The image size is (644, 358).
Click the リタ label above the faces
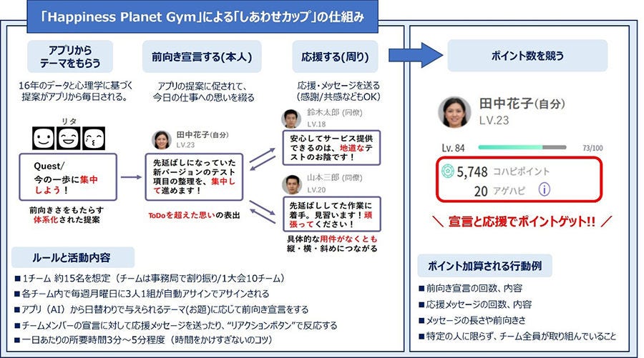pyautogui.click(x=69, y=121)
